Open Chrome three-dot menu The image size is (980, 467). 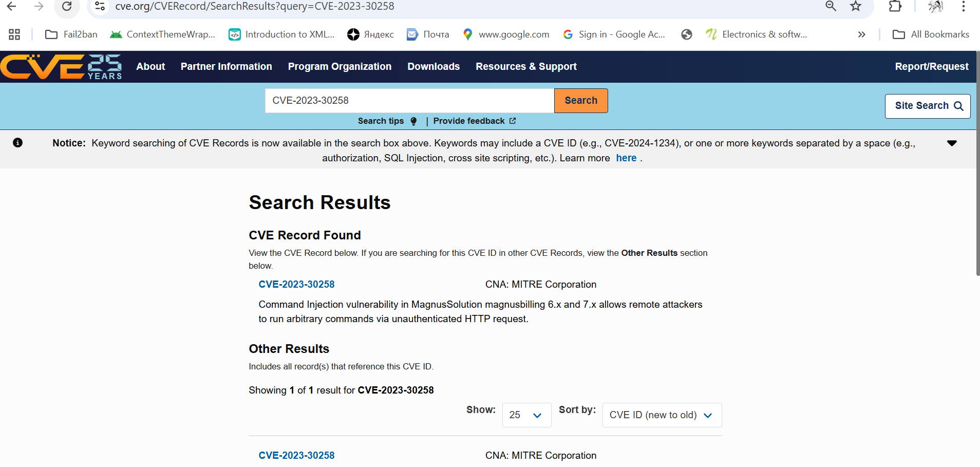pos(964,6)
